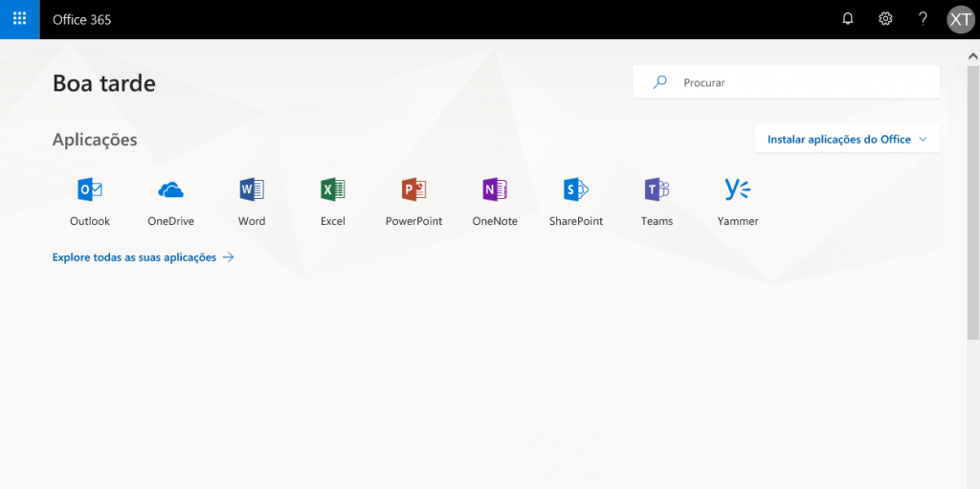Launch OneDrive from the apps list

point(170,201)
